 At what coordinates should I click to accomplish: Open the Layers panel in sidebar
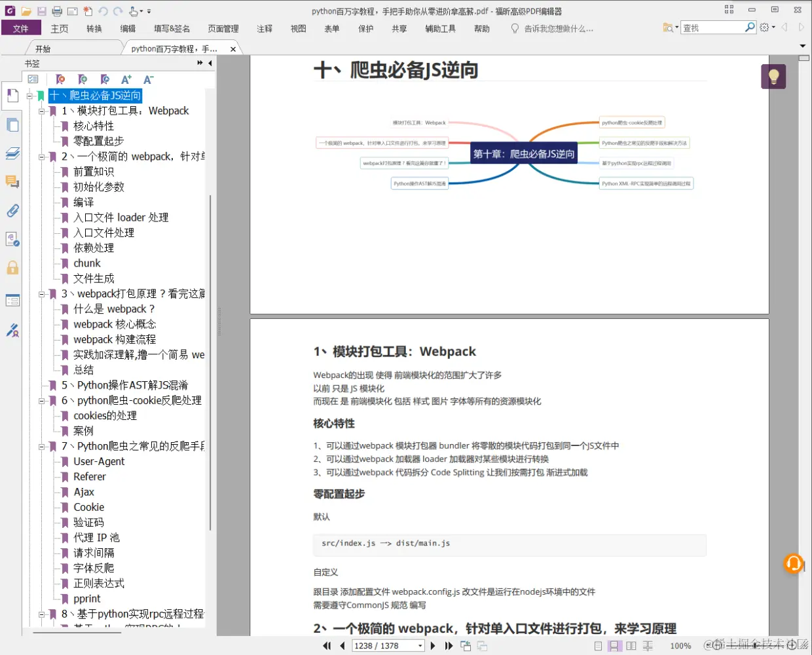pyautogui.click(x=12, y=153)
